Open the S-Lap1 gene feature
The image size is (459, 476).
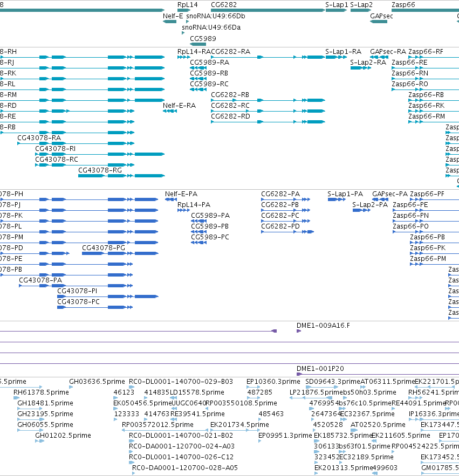click(336, 10)
